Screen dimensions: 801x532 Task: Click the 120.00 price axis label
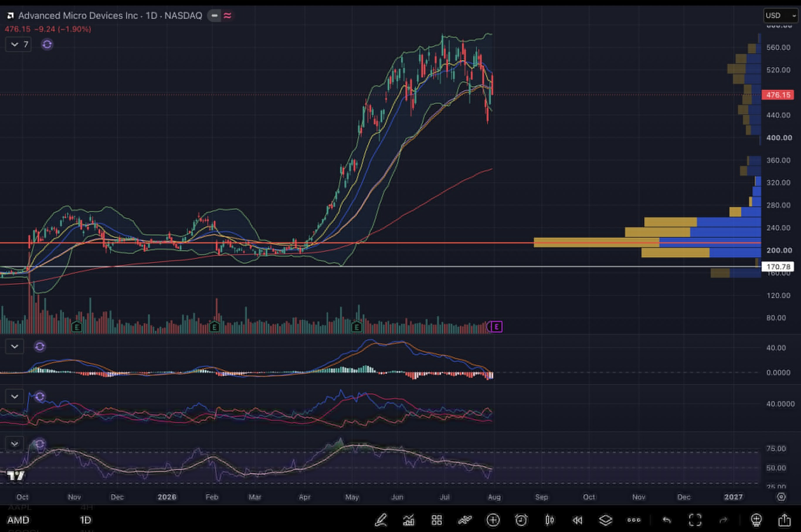coord(778,296)
